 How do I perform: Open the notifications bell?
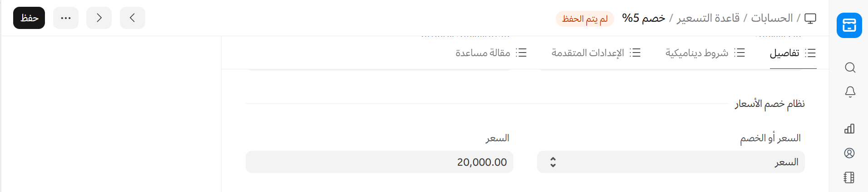coord(850,92)
